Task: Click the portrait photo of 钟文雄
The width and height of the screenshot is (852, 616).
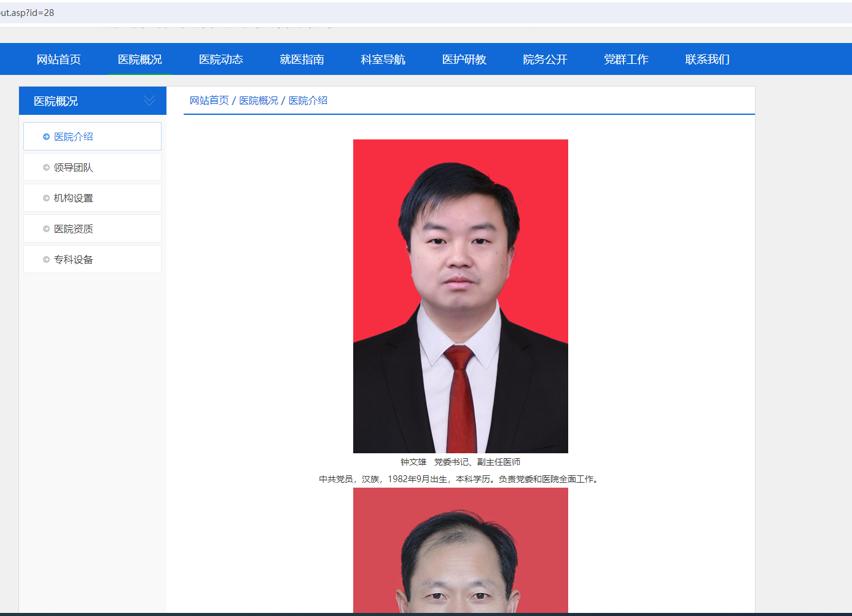Action: pyautogui.click(x=461, y=296)
